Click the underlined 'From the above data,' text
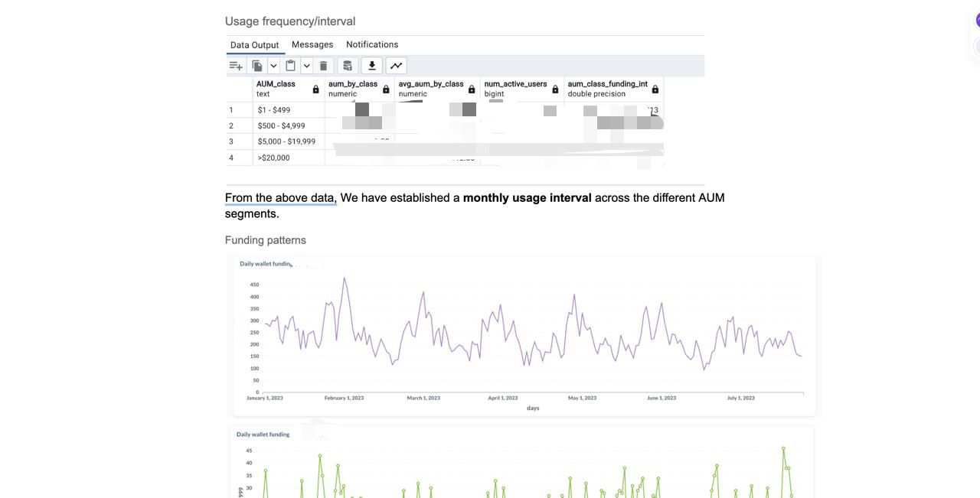 click(x=281, y=198)
